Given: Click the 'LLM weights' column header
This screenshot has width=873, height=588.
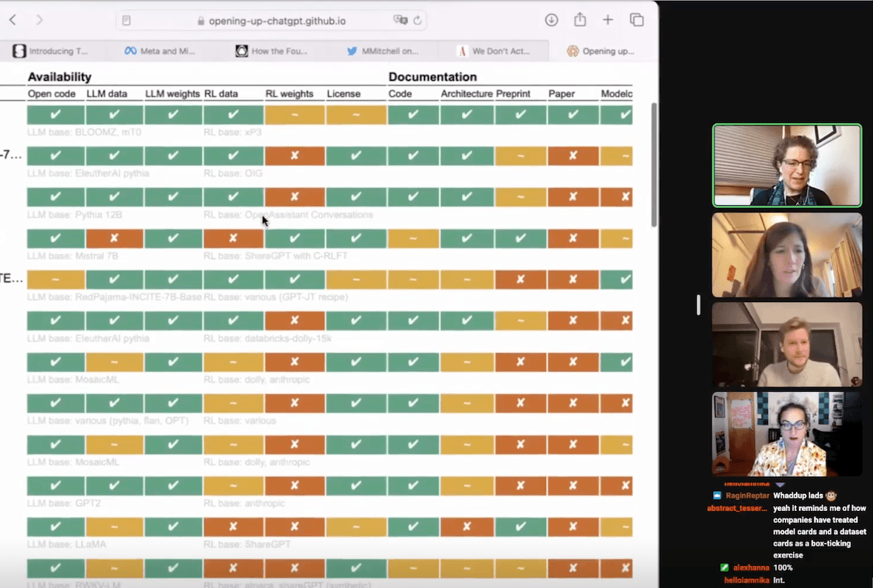Looking at the screenshot, I should click(x=173, y=93).
